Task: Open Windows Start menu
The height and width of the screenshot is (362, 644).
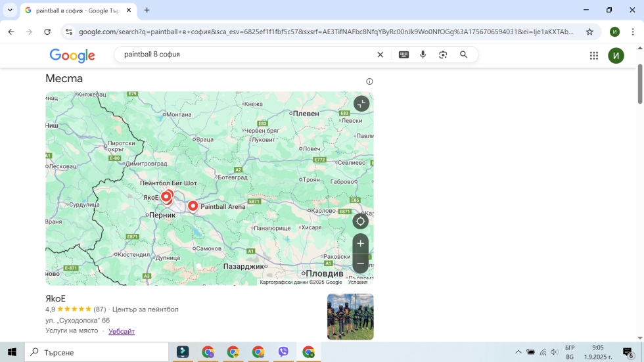Action: click(x=12, y=352)
